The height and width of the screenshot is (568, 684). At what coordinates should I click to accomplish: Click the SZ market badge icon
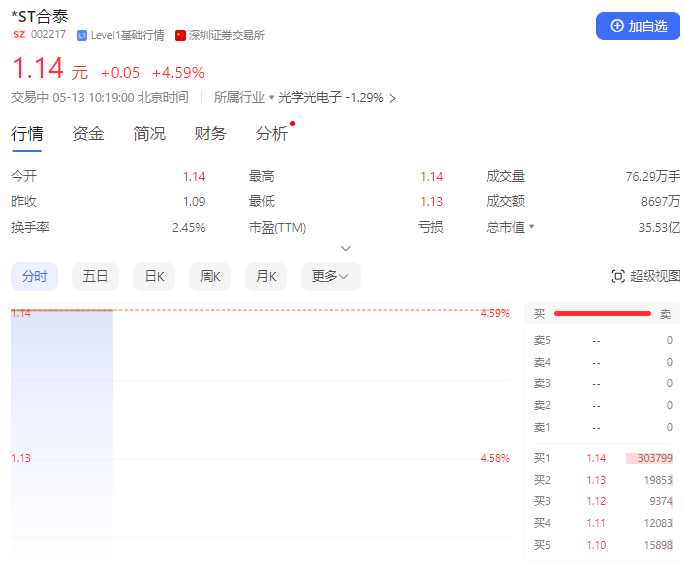19,34
